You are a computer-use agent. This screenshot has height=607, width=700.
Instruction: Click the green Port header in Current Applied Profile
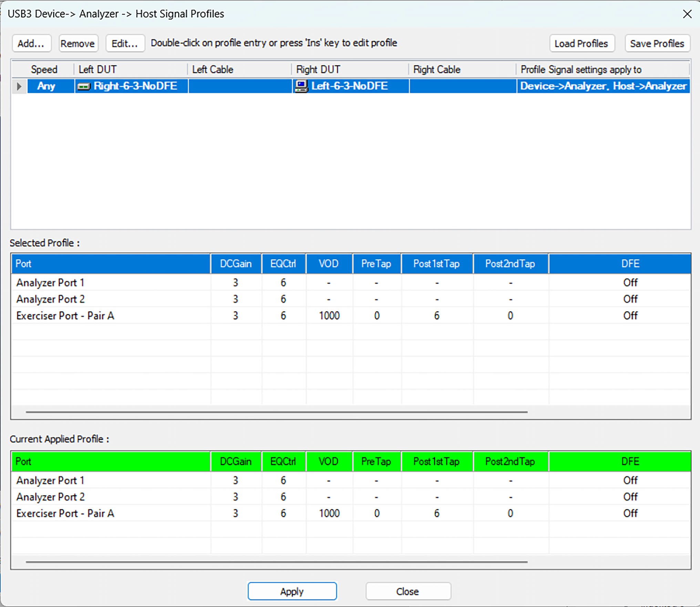pyautogui.click(x=111, y=462)
